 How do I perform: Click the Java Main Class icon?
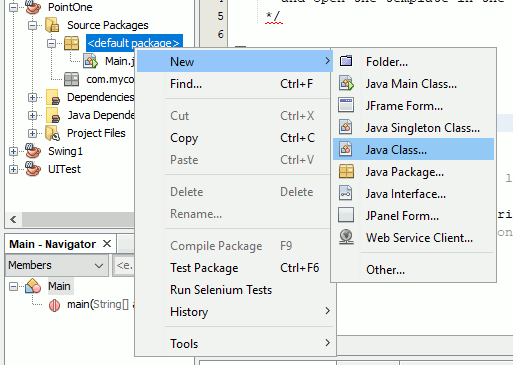click(x=346, y=83)
